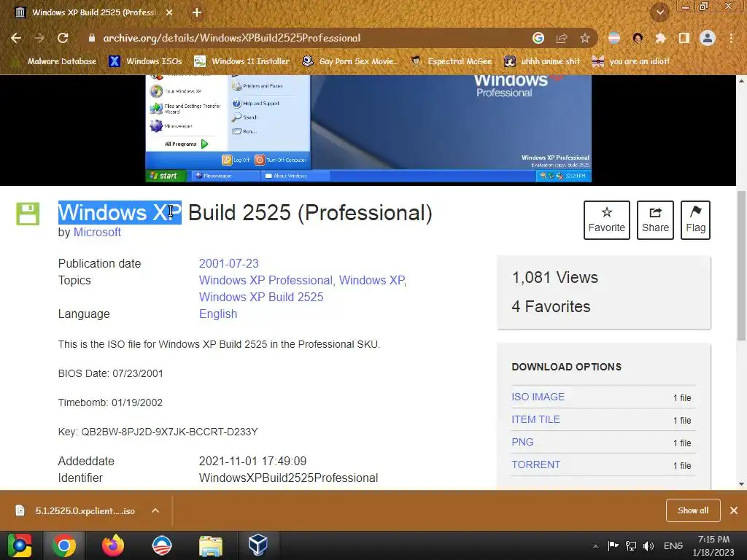This screenshot has height=560, width=747.
Task: Open the Extensions puzzle piece menu
Action: [x=661, y=38]
